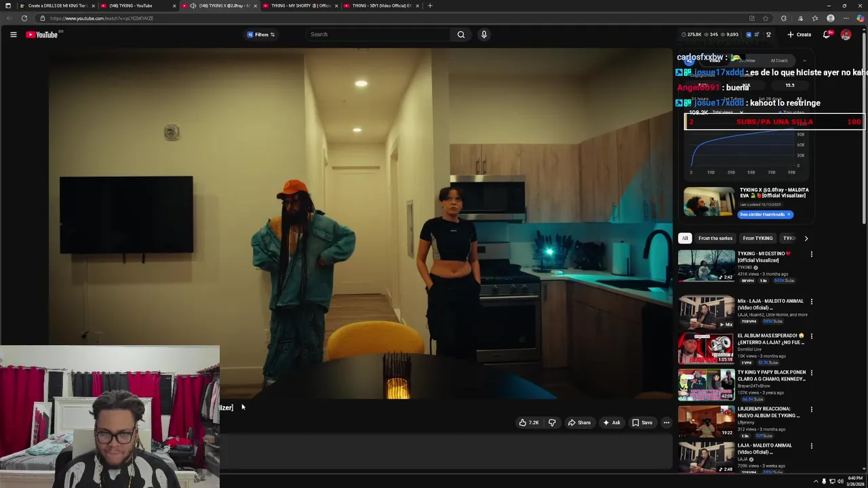Open browser settings and more menu
Viewport: 868px width, 488px height.
click(846, 18)
